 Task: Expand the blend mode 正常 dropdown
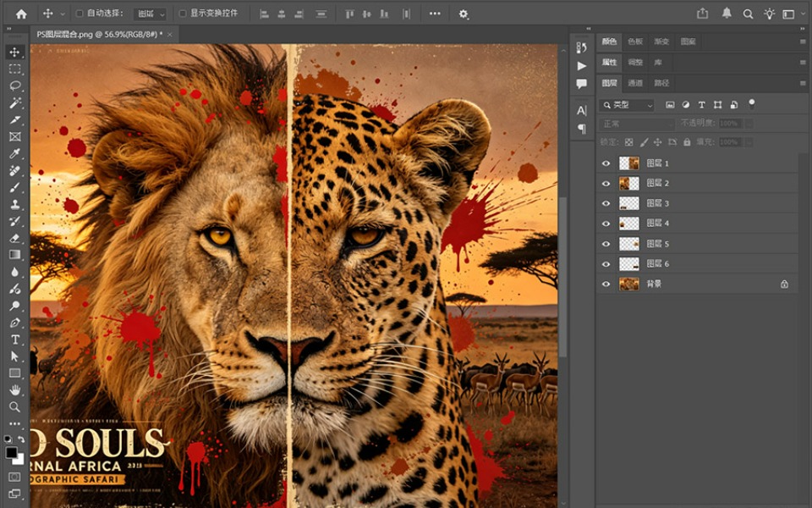click(x=637, y=124)
